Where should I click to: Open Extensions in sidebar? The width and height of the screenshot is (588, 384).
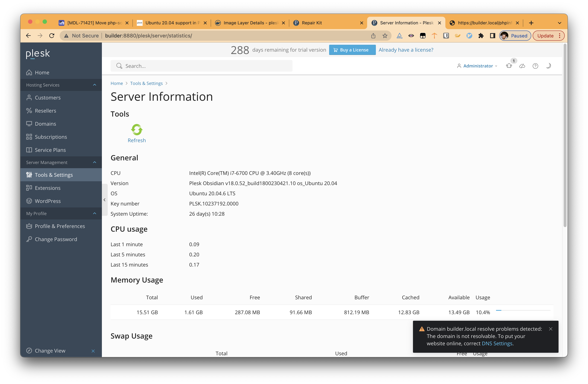click(x=61, y=188)
